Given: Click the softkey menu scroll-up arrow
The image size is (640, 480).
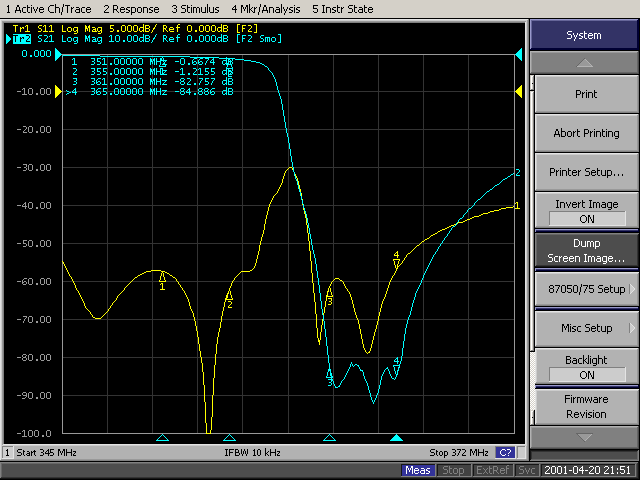Looking at the screenshot, I should tap(583, 63).
